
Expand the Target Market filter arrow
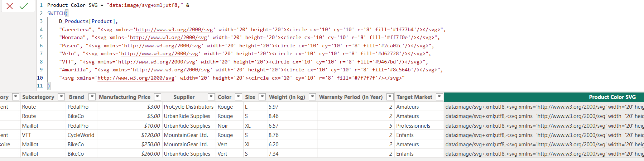coord(439,97)
